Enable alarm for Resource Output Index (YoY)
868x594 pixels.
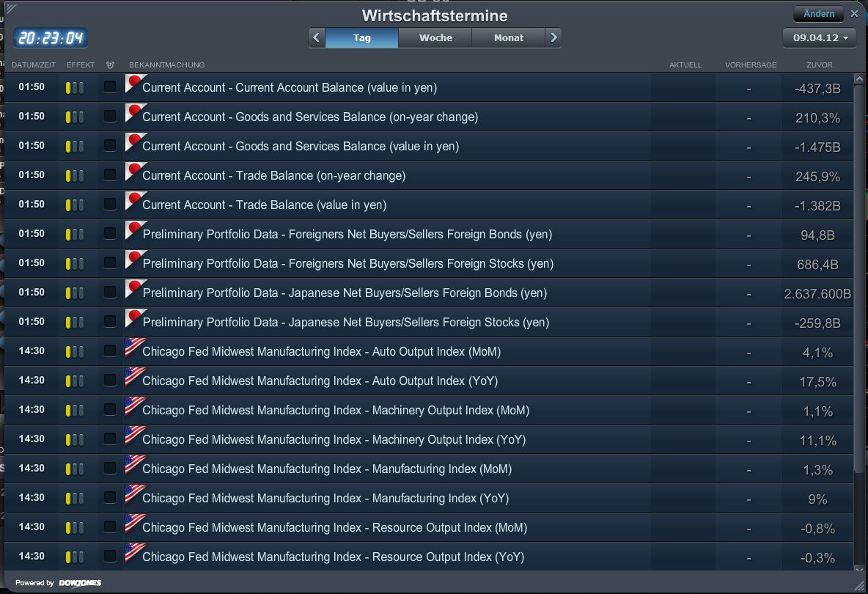[110, 557]
